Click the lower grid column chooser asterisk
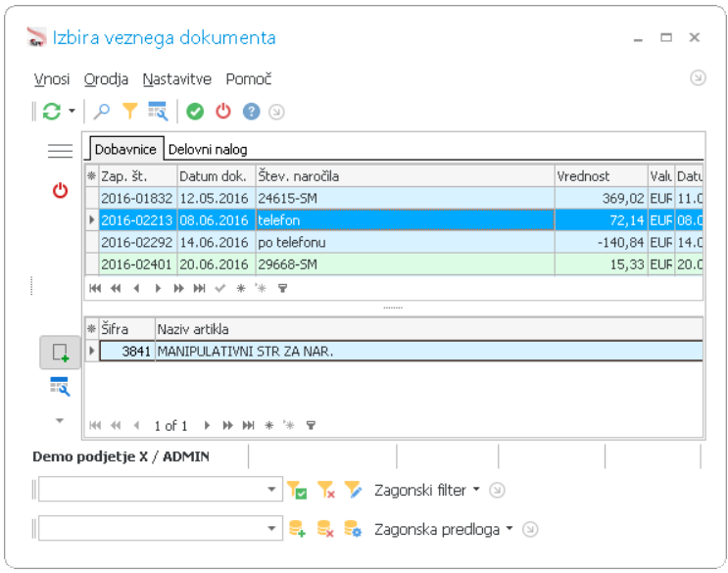 coord(92,329)
